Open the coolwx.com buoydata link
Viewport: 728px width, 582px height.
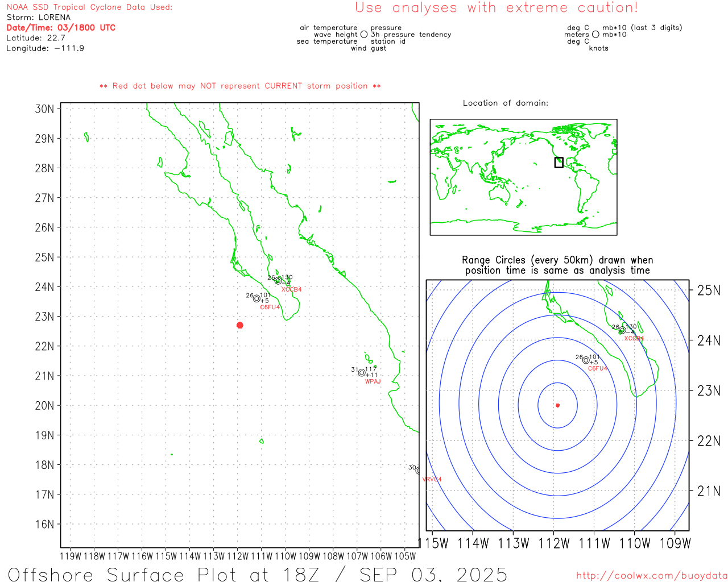point(652,576)
